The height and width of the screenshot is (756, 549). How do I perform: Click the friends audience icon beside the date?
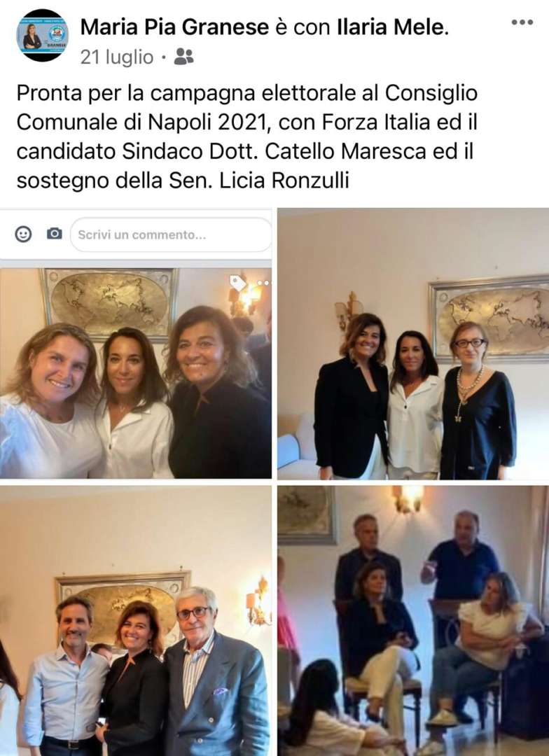pyautogui.click(x=183, y=57)
